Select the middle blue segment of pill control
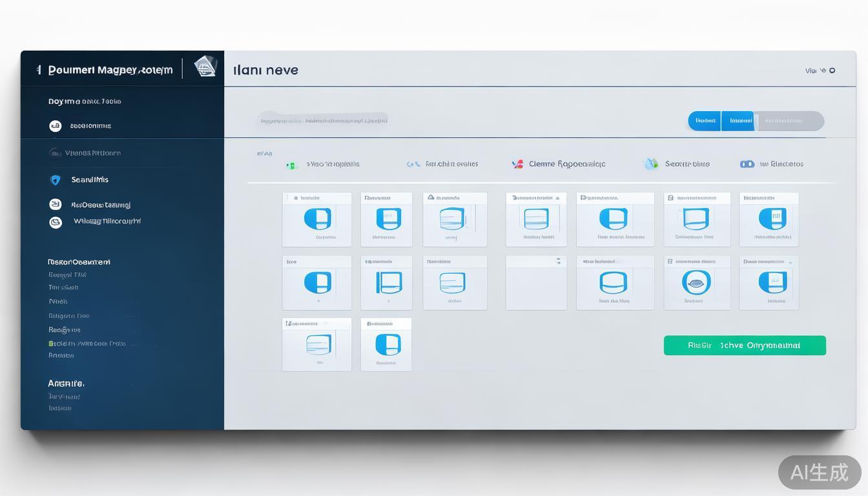 click(x=739, y=121)
